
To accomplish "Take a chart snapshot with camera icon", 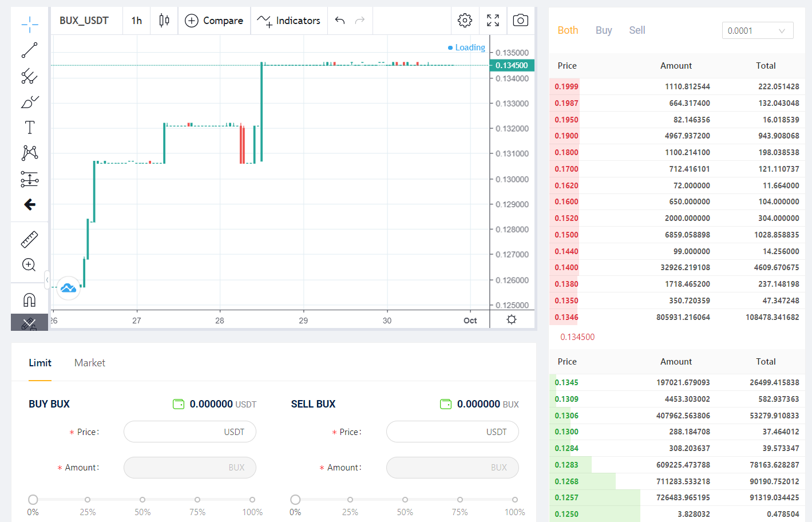I will tap(520, 21).
